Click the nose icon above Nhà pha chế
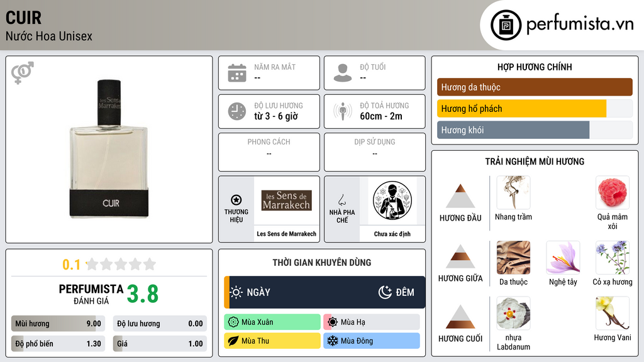This screenshot has height=362, width=644. click(x=341, y=200)
